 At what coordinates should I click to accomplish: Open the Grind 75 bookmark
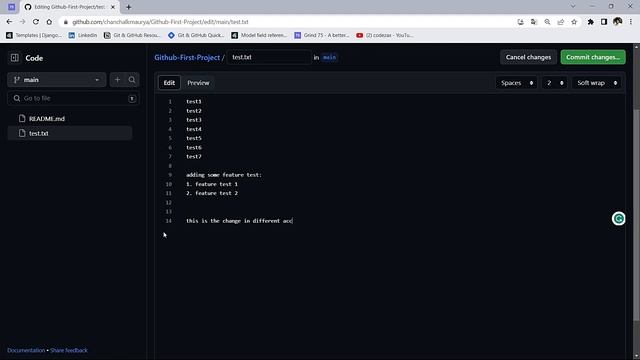coord(322,36)
